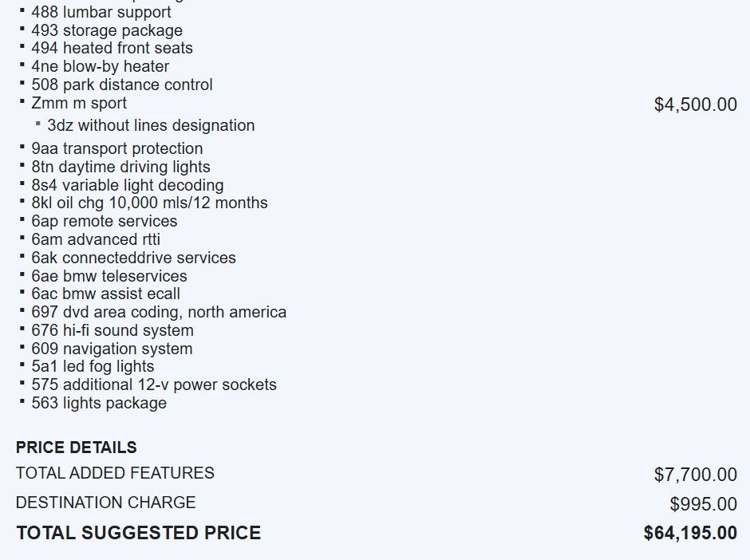
Task: Select the $7,700.00 total added features amount
Action: (695, 475)
